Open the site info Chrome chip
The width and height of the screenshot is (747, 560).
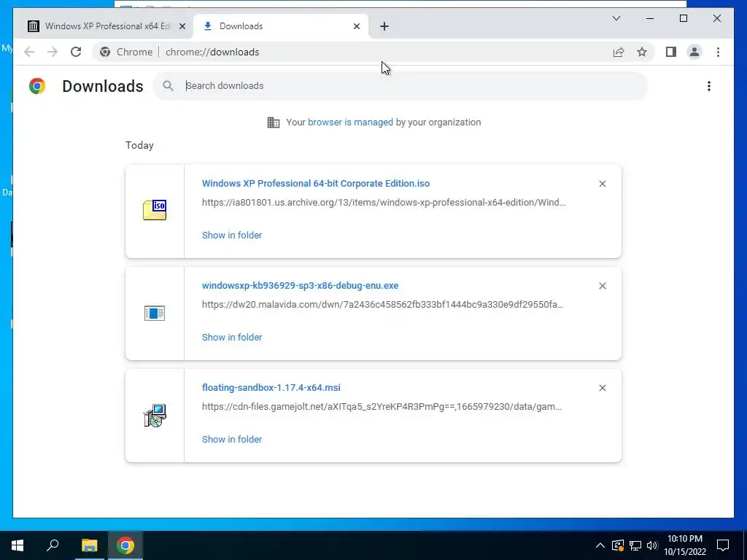(x=126, y=52)
